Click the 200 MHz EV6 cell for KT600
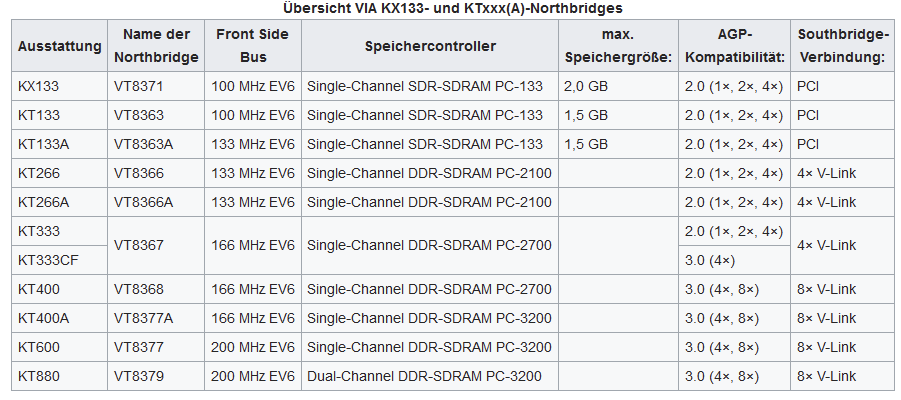The width and height of the screenshot is (901, 400). point(253,347)
